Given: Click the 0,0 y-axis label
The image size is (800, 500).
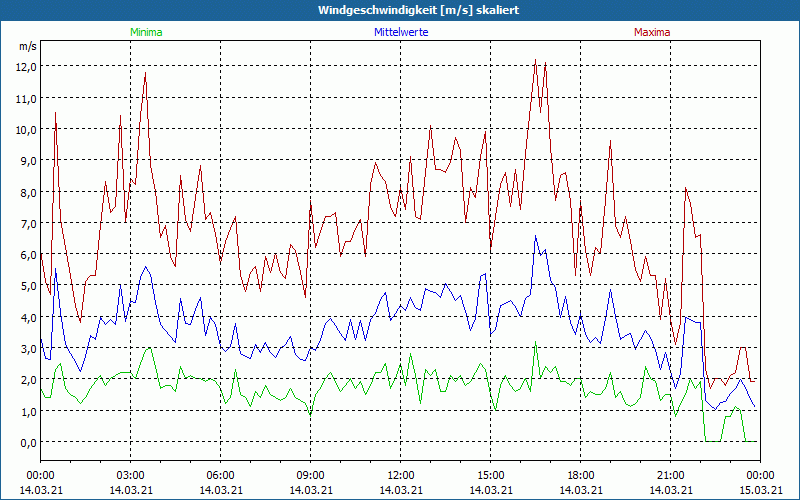Looking at the screenshot, I should (30, 443).
